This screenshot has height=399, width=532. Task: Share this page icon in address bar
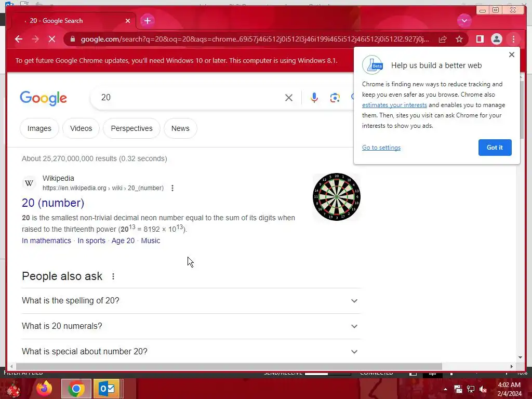443,39
